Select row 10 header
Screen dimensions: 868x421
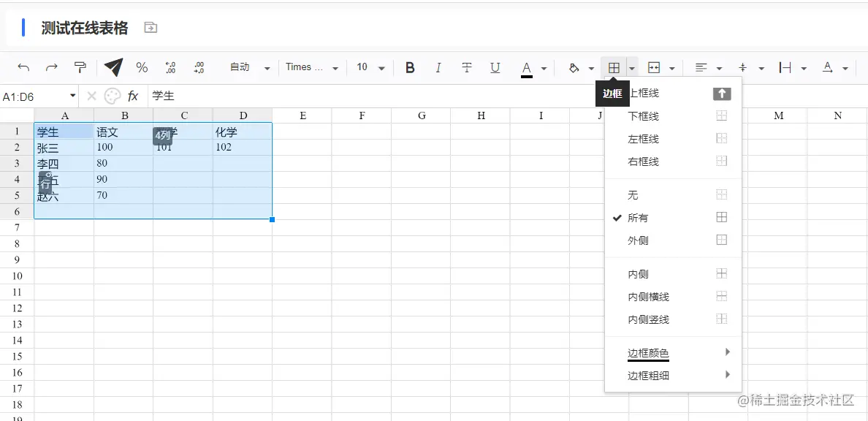(x=17, y=276)
